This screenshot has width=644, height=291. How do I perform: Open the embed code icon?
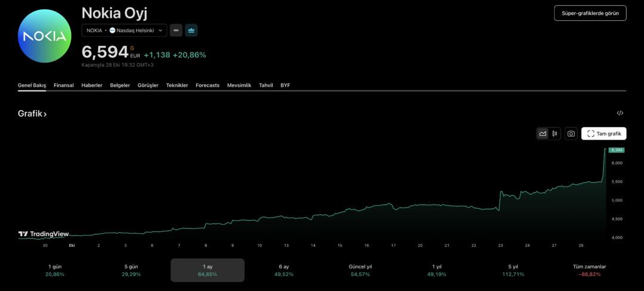(620, 113)
